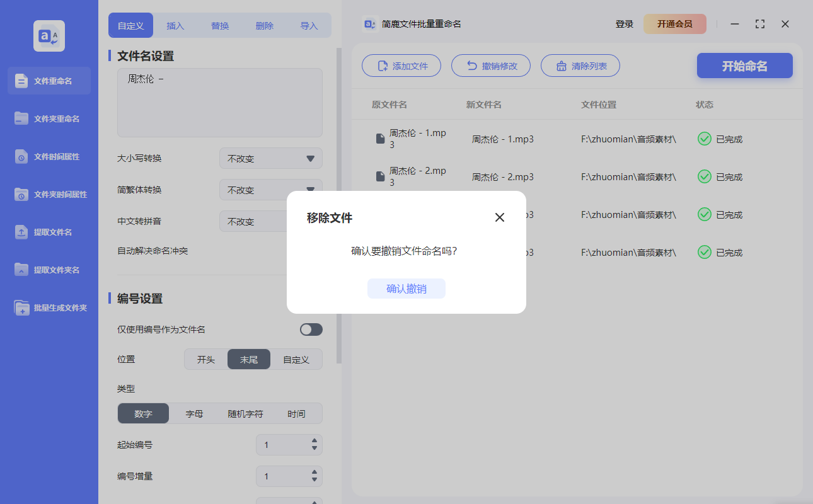Expand the 简繁体转换 dropdown
This screenshot has width=813, height=504.
[270, 190]
